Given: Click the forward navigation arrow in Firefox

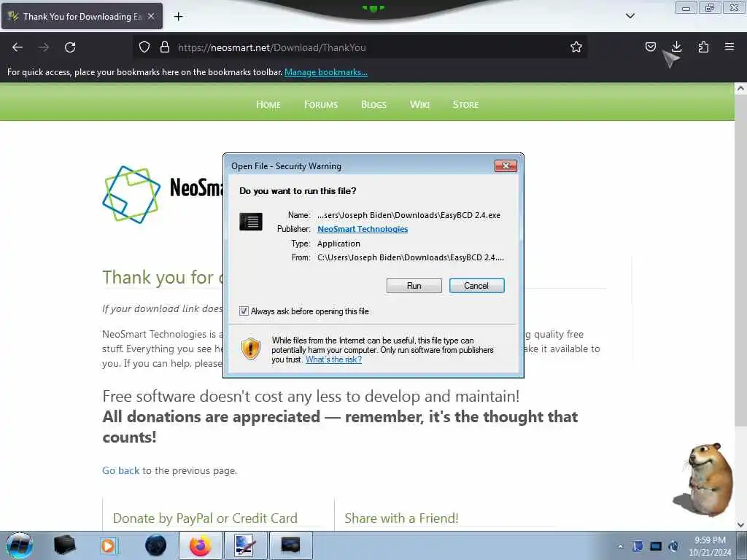Looking at the screenshot, I should (44, 47).
